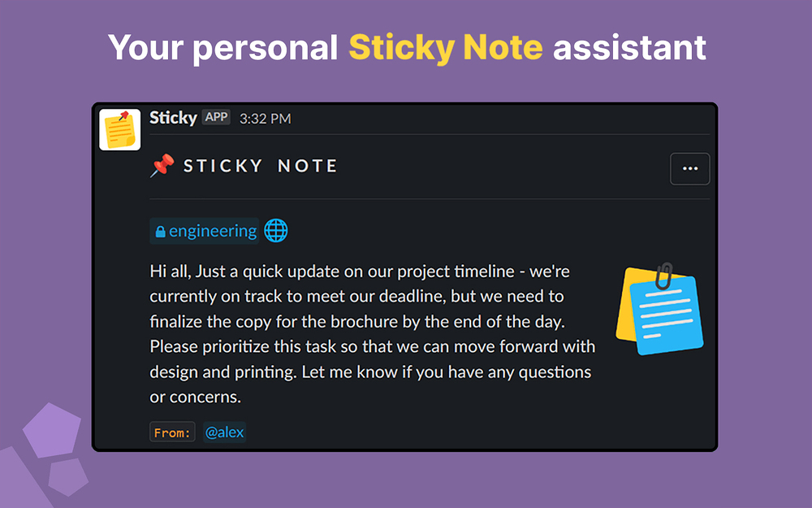812x508 pixels.
Task: Open the @alex user mention
Action: (224, 432)
